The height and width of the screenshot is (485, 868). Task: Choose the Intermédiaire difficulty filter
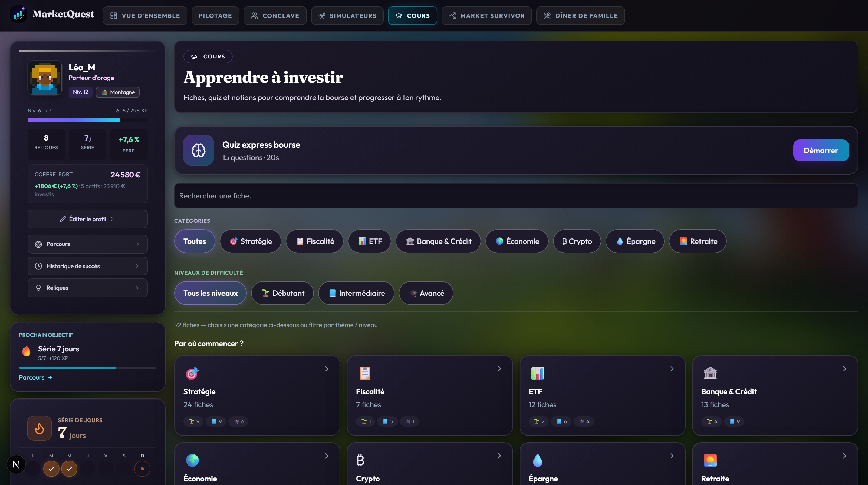pos(356,293)
